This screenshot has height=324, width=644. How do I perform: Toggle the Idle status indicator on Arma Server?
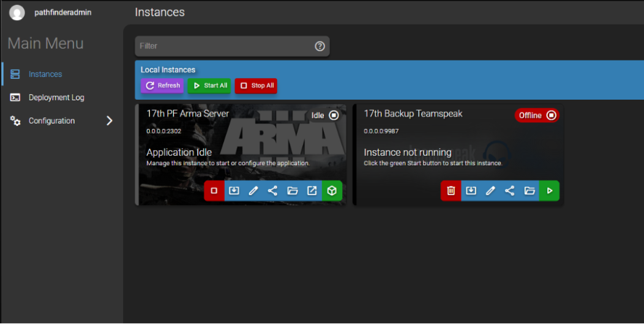click(325, 116)
